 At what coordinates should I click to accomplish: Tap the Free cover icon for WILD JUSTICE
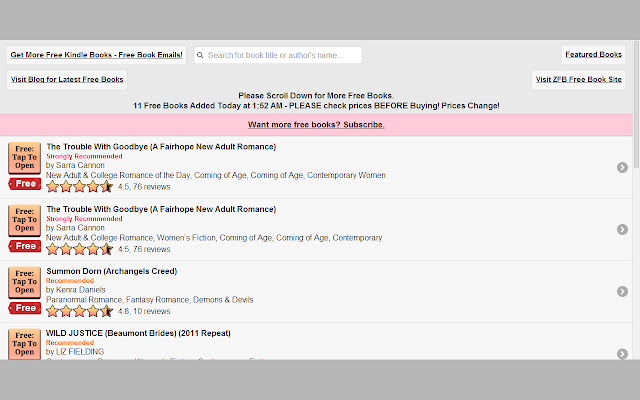[x=24, y=343]
